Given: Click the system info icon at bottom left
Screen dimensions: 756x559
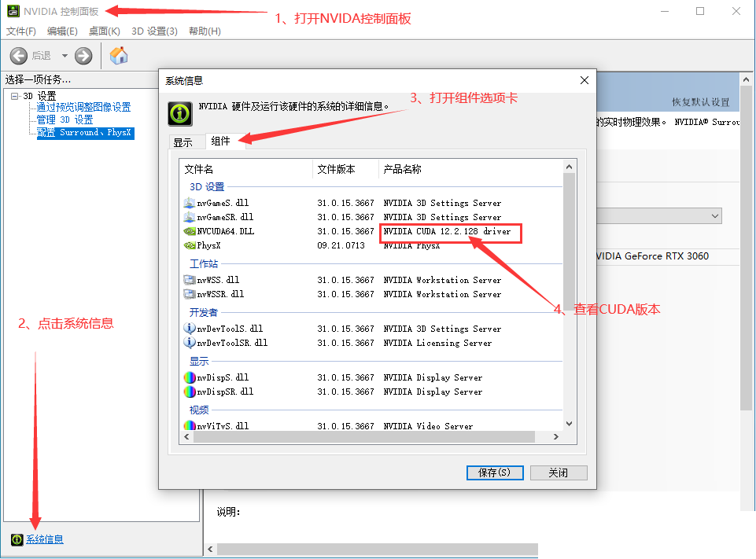Looking at the screenshot, I should pyautogui.click(x=17, y=539).
